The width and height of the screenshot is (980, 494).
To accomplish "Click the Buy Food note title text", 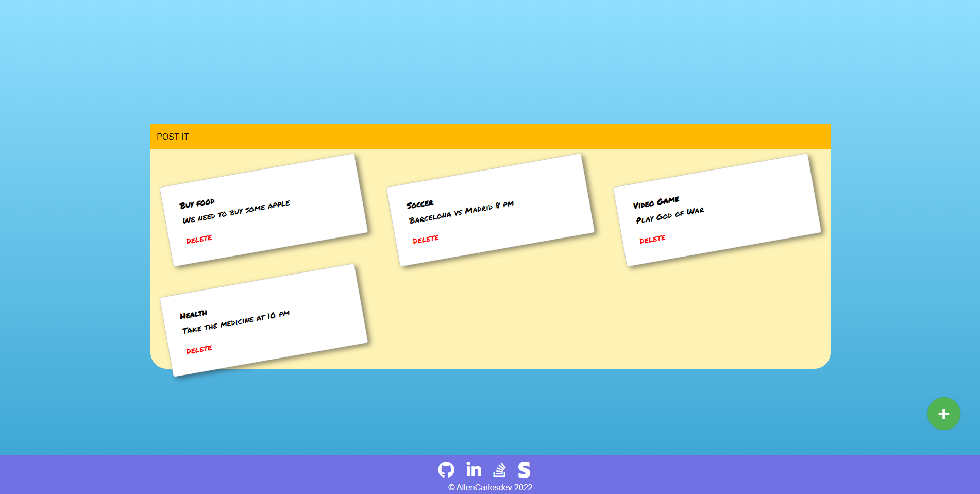I will click(197, 201).
